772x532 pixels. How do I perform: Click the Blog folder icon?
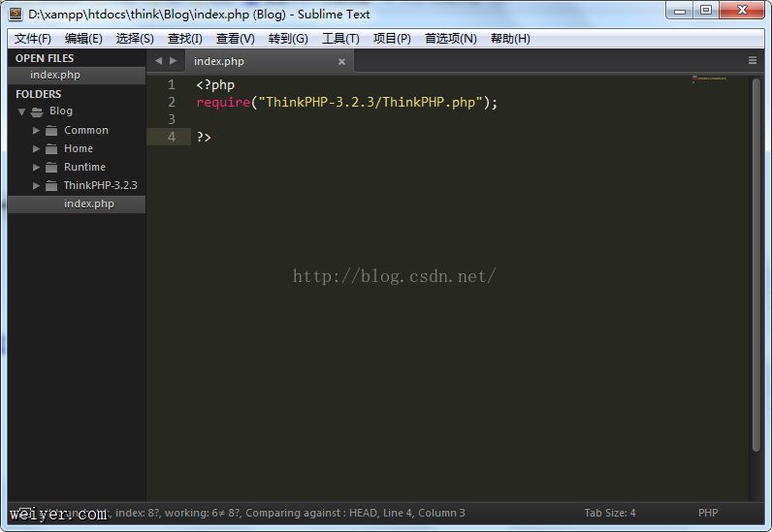[x=37, y=111]
